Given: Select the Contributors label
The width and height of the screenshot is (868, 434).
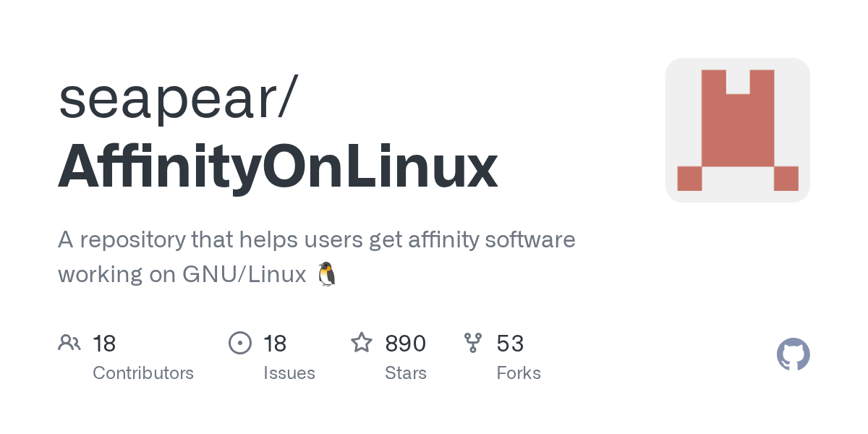Looking at the screenshot, I should [143, 373].
